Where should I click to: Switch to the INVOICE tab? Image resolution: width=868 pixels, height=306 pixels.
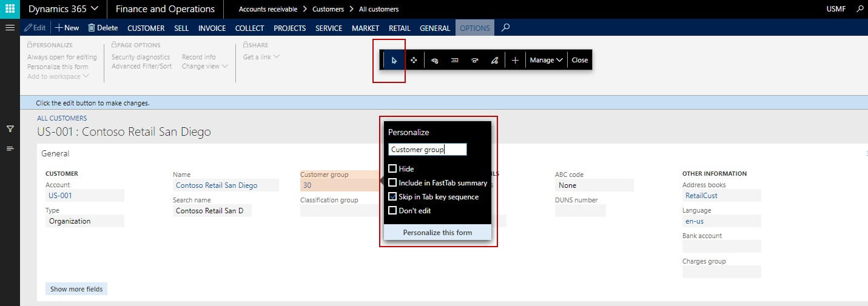212,28
